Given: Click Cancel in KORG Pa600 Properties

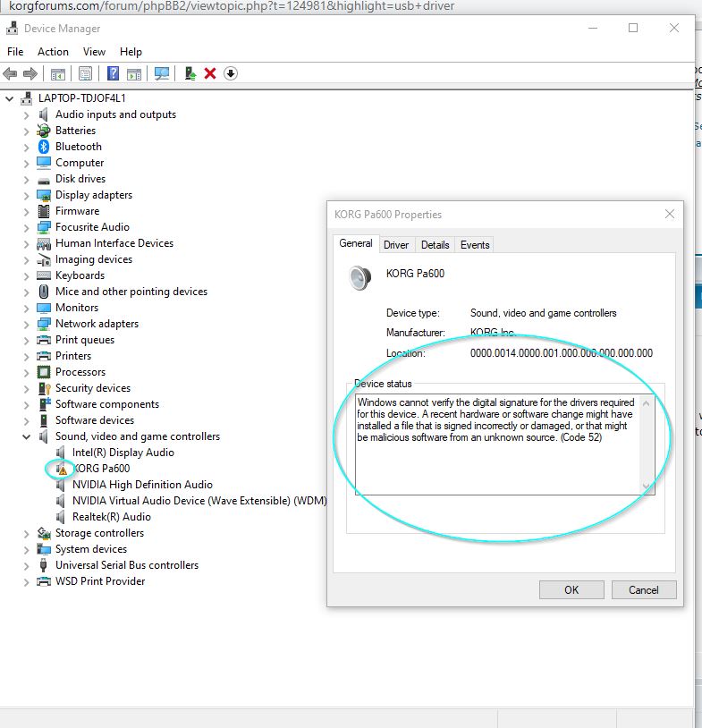Looking at the screenshot, I should [x=644, y=589].
